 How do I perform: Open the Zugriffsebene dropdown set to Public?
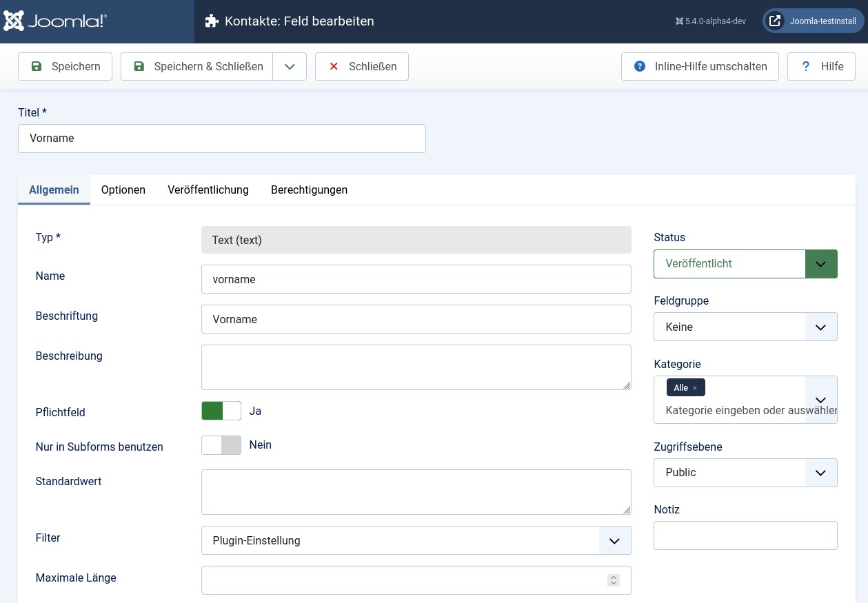(745, 473)
